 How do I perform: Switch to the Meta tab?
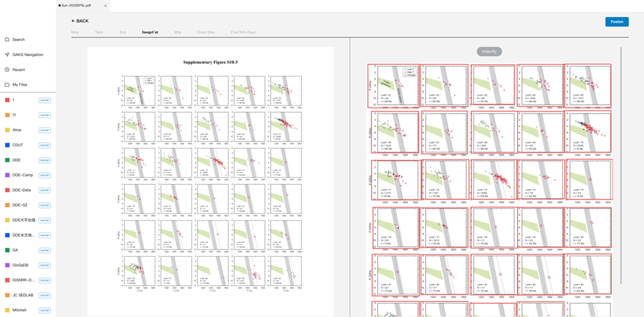click(75, 32)
